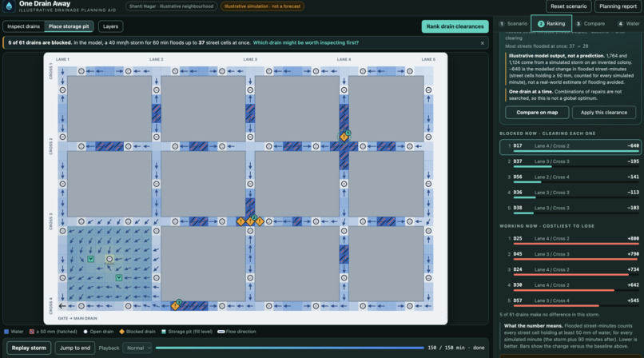Click the 'LANE 5' map label
The image size is (644, 358).
[428, 59]
